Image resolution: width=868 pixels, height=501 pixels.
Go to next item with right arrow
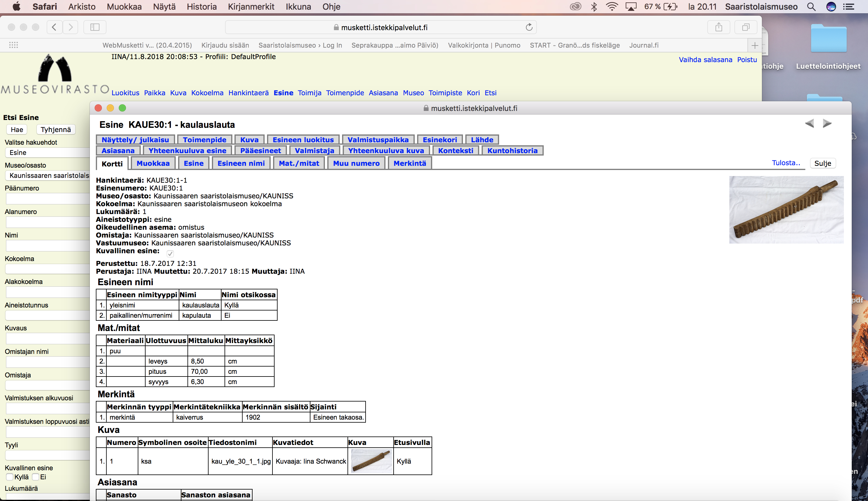coord(827,124)
